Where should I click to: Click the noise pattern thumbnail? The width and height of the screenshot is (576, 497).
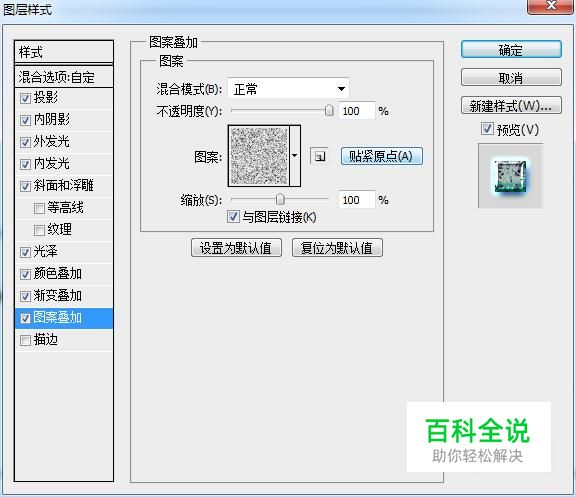(x=259, y=156)
